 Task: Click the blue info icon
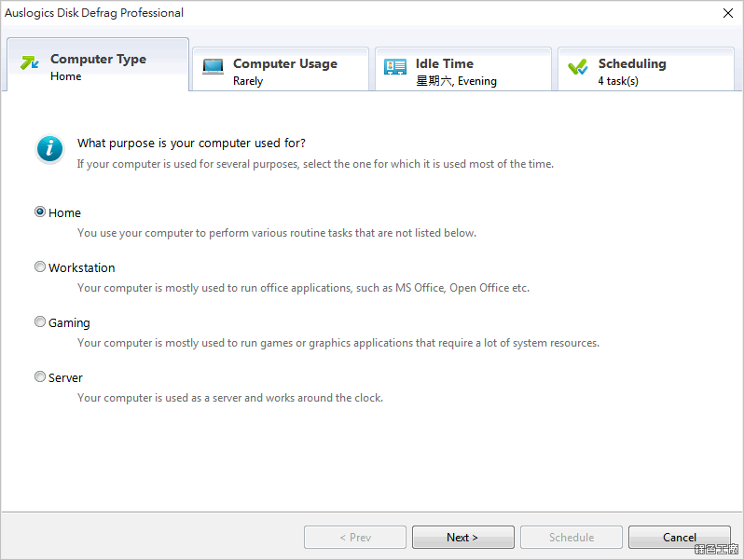(49, 149)
